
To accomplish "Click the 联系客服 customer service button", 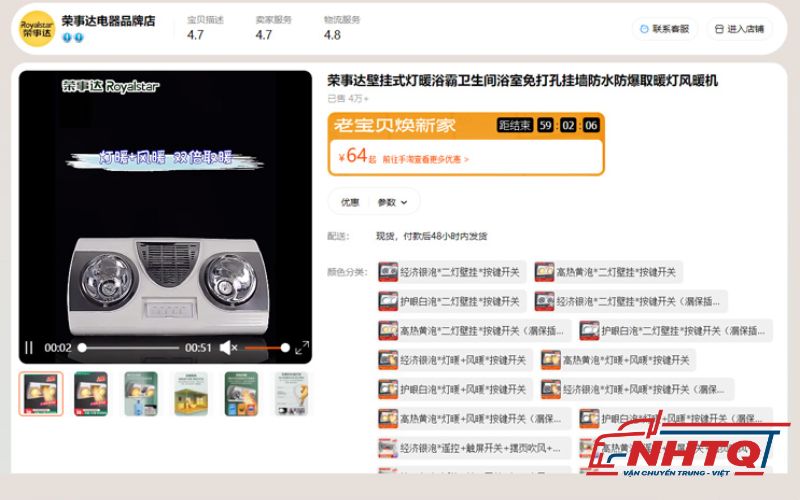I will pyautogui.click(x=665, y=29).
